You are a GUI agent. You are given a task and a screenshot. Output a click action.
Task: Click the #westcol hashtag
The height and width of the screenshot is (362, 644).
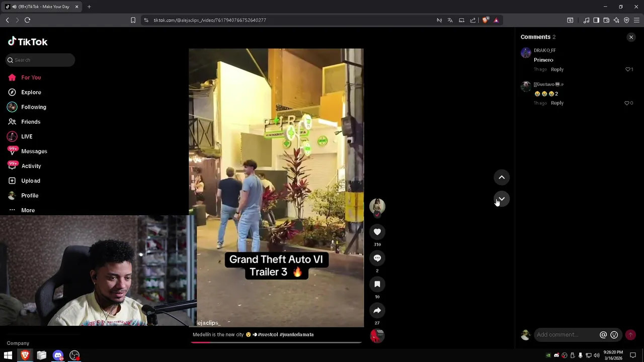[x=267, y=335]
